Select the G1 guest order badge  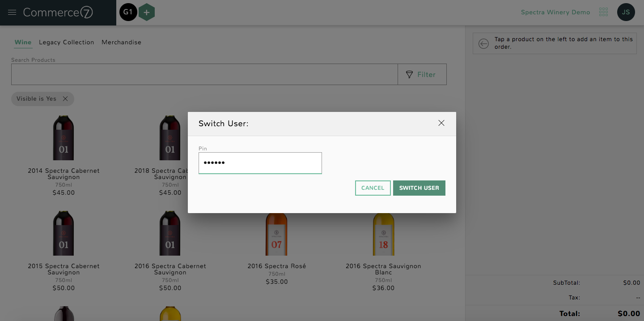pyautogui.click(x=128, y=12)
